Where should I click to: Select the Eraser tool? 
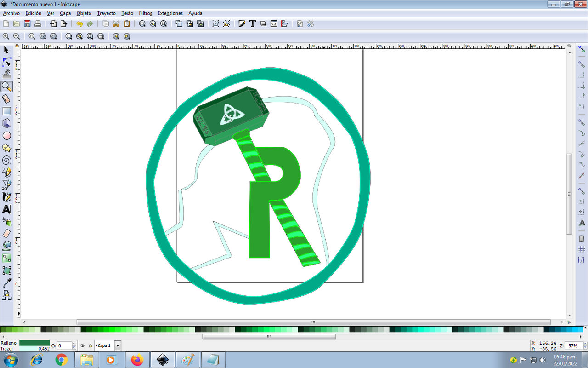(6, 234)
